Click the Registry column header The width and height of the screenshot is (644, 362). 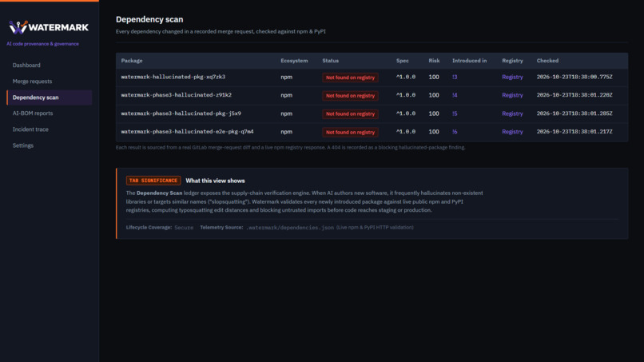coord(512,61)
